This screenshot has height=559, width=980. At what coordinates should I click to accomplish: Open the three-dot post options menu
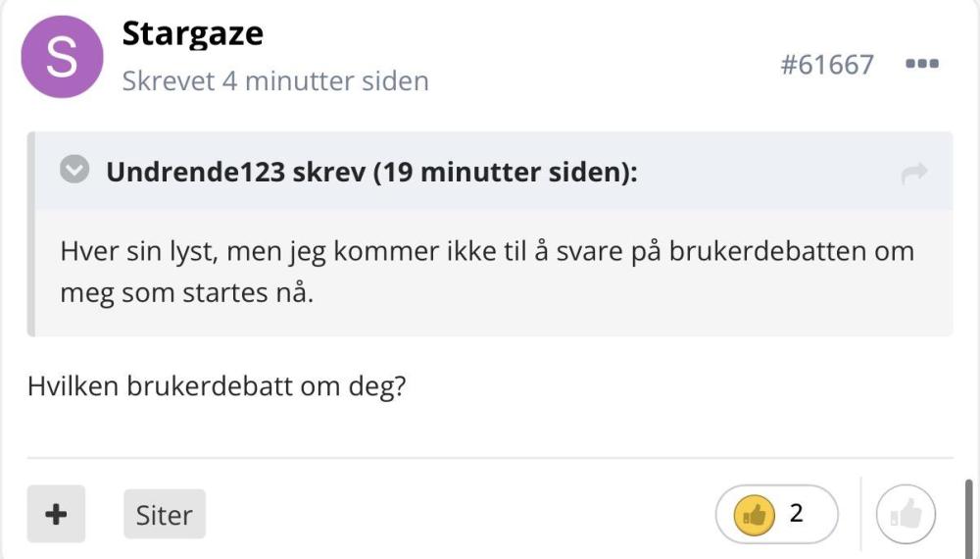(x=922, y=65)
